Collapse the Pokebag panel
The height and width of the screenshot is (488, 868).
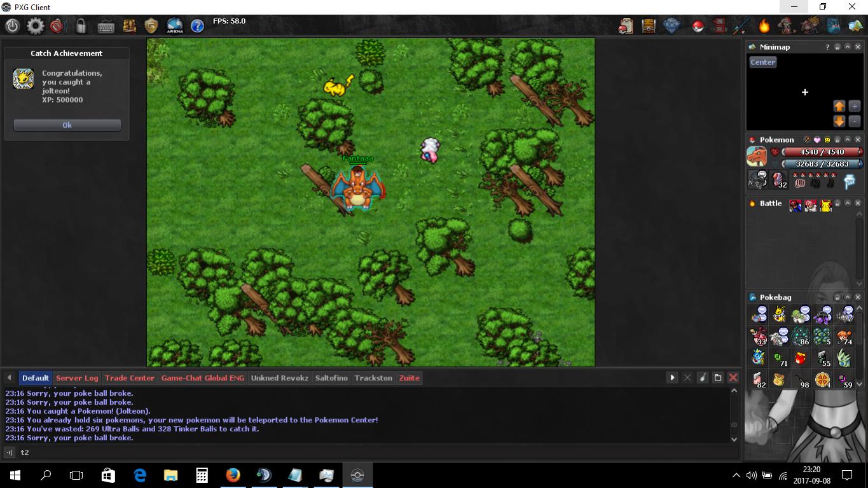[848, 297]
